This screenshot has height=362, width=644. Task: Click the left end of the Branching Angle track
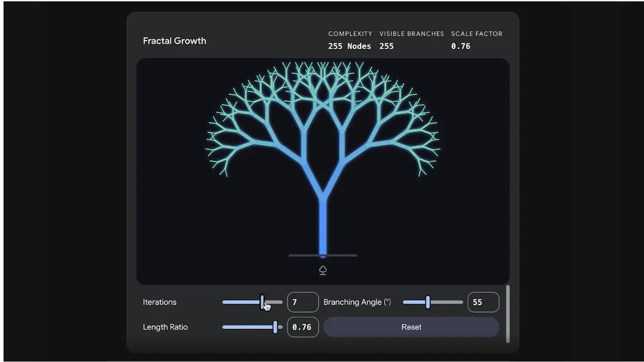coord(404,302)
